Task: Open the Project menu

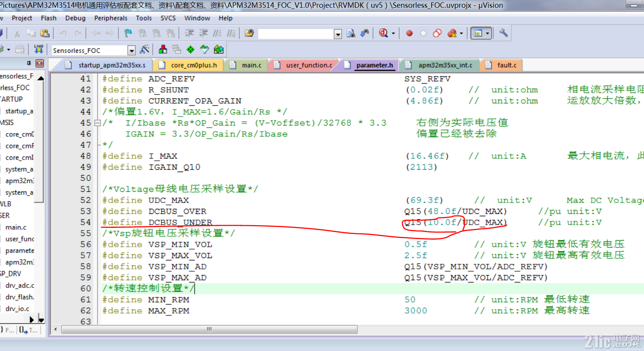Action: (x=22, y=18)
